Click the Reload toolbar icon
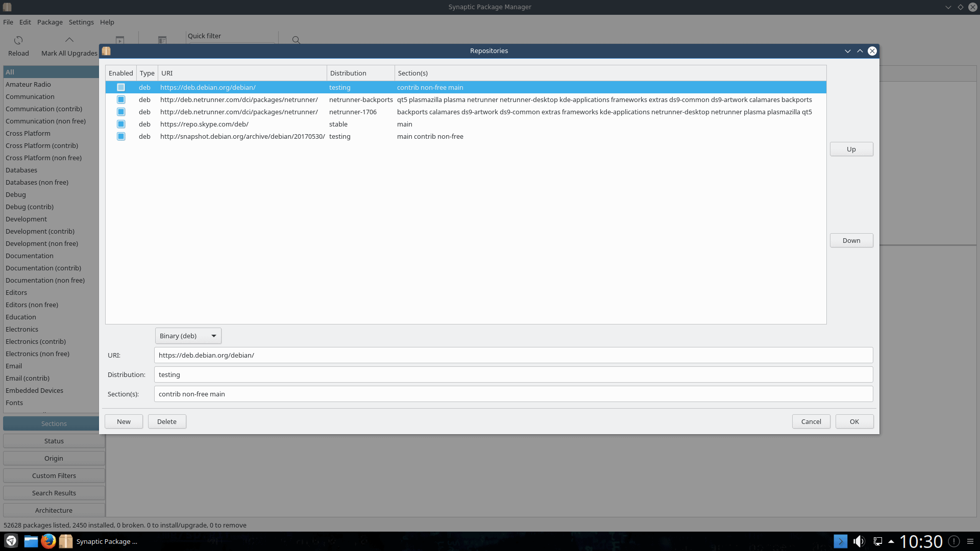This screenshot has width=980, height=551. coord(18,40)
